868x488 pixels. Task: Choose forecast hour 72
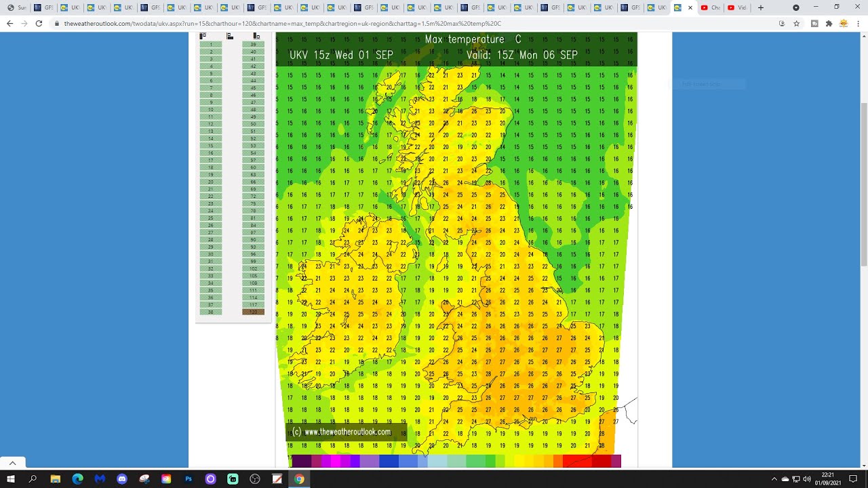click(253, 197)
